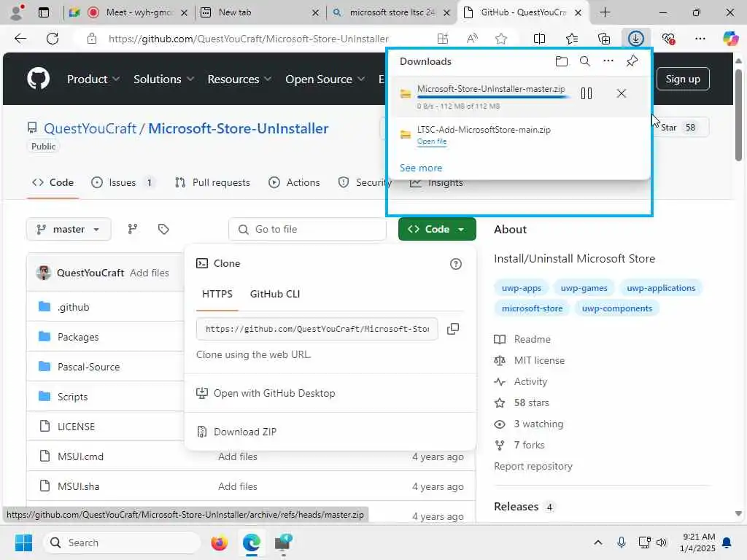Screen dimensions: 747x560
Task: Open file for LTSC-Add-MicrosoftStore-main.zip
Action: tap(432, 141)
